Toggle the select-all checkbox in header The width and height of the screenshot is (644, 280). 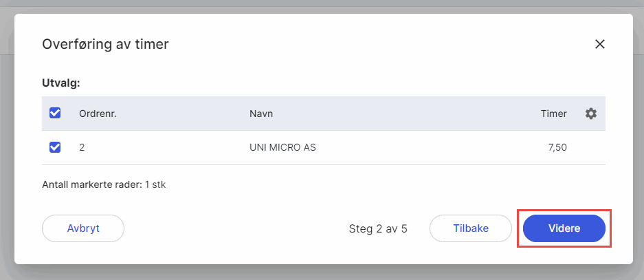click(x=56, y=114)
